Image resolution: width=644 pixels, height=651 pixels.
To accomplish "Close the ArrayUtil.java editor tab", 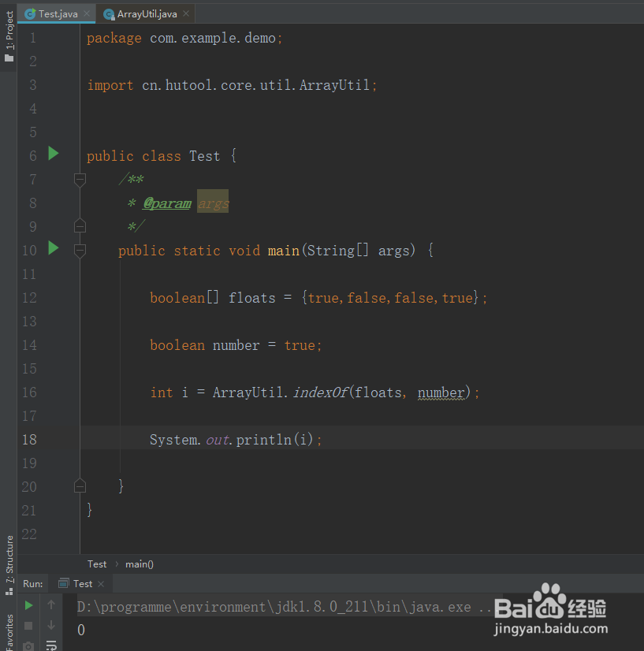I will coord(186,13).
